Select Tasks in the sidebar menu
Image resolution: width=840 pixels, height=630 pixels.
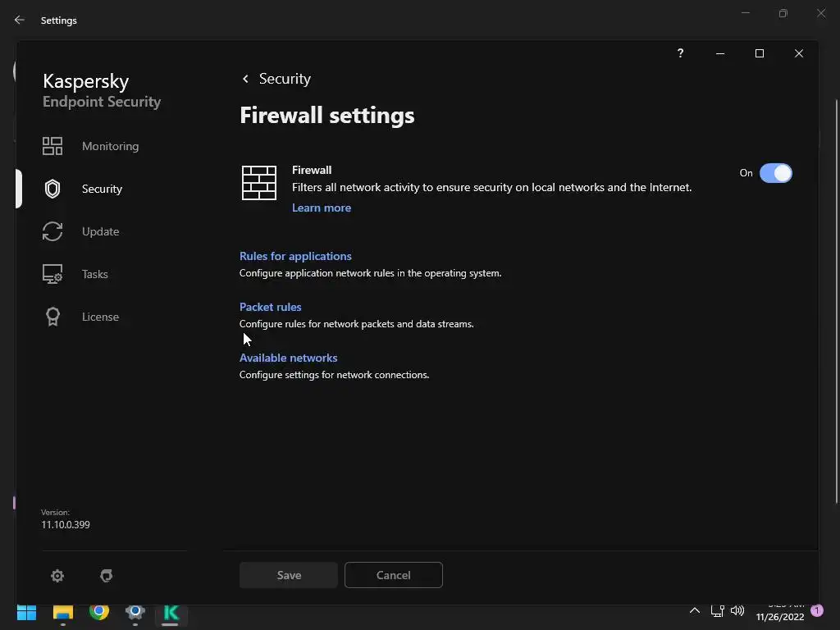click(x=95, y=274)
